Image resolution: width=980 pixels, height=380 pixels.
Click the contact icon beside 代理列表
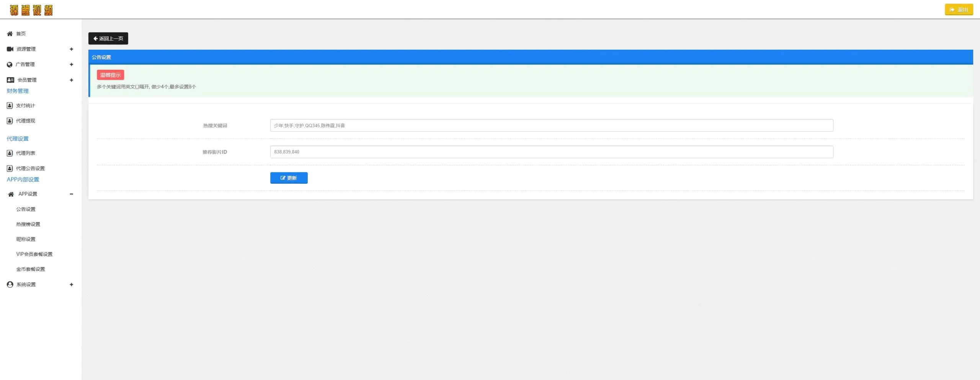10,153
